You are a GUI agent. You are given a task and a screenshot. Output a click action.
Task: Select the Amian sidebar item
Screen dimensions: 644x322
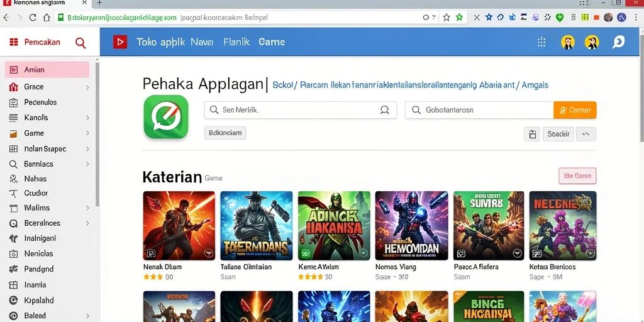[47, 70]
